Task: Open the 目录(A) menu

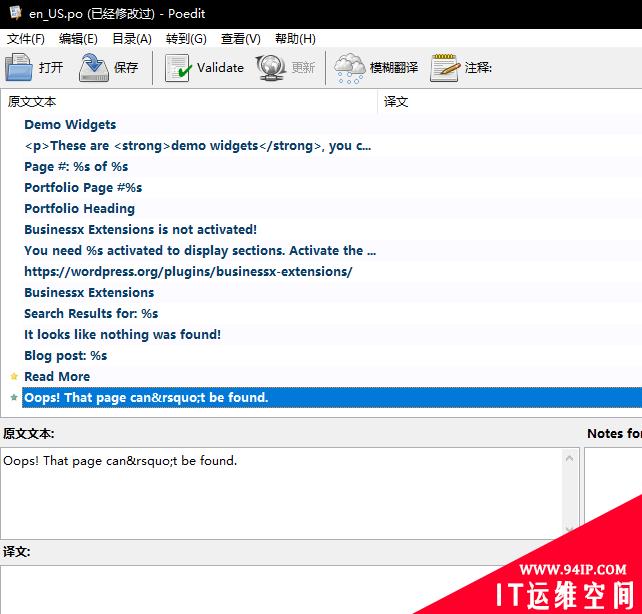Action: pos(132,39)
